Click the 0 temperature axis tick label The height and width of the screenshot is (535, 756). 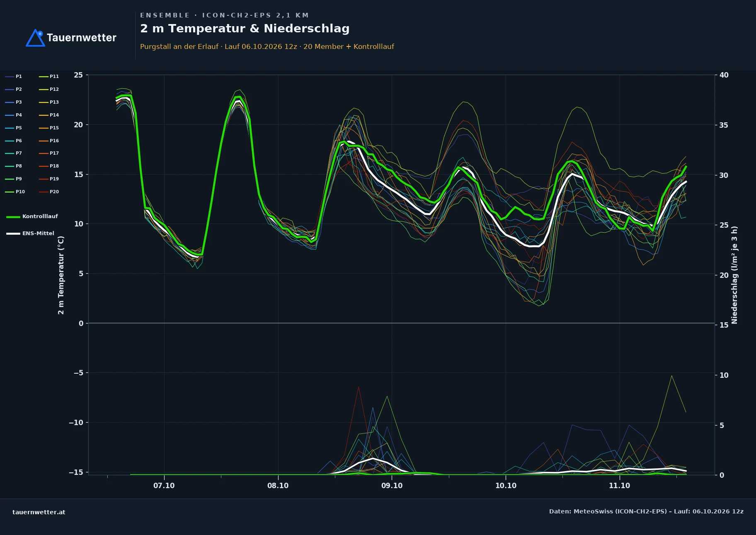point(81,323)
